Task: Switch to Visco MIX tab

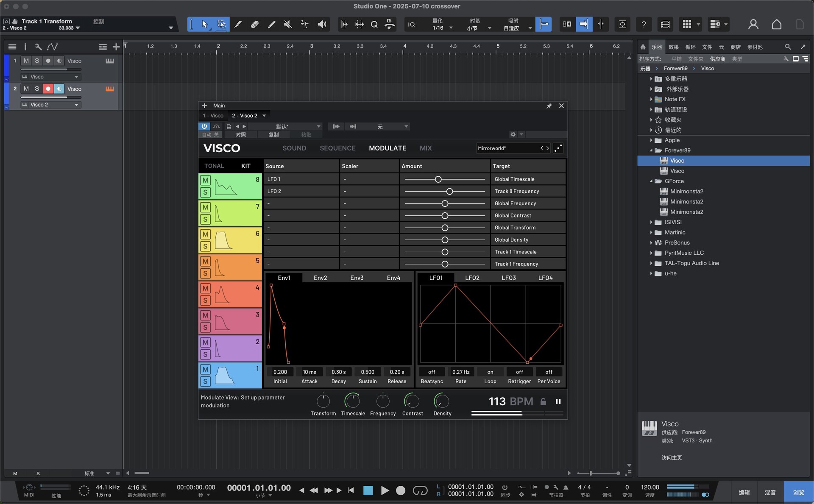Action: pyautogui.click(x=426, y=148)
